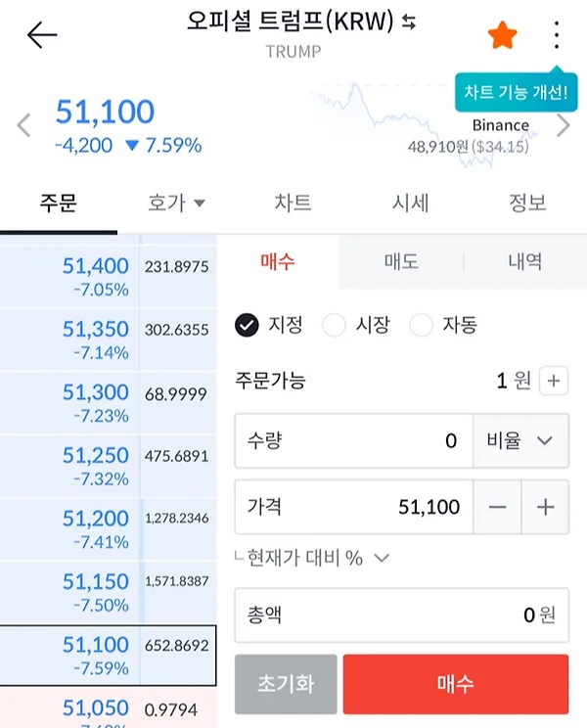The height and width of the screenshot is (728, 587).
Task: Tap the red 매수 buy button
Action: [x=456, y=684]
